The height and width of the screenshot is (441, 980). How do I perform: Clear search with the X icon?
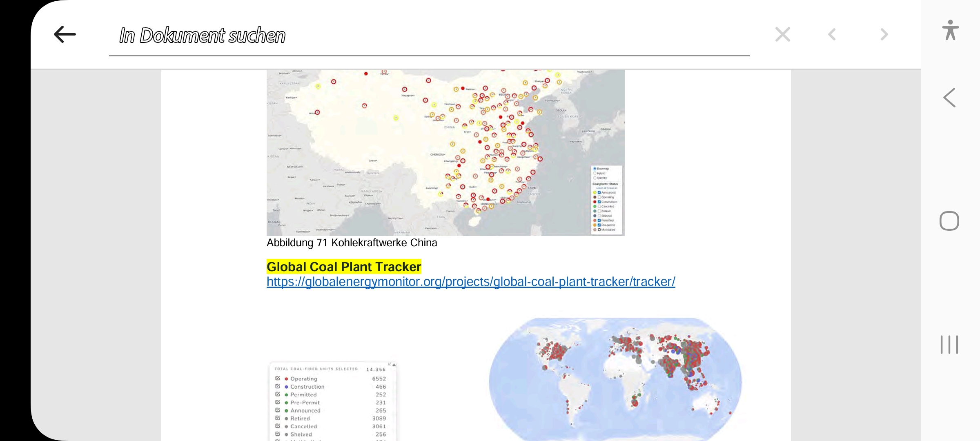(782, 34)
